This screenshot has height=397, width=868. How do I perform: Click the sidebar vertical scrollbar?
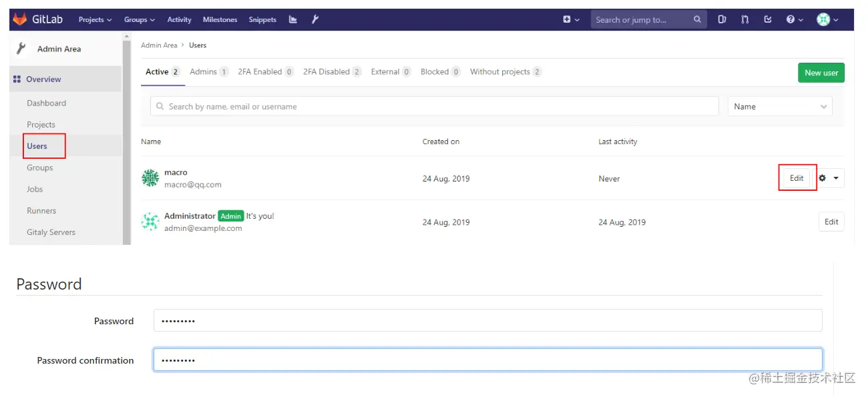pos(126,141)
